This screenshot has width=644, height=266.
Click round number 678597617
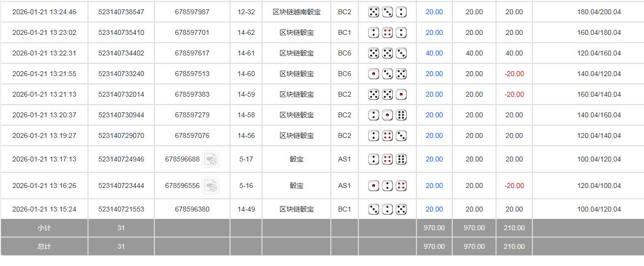pyautogui.click(x=192, y=53)
